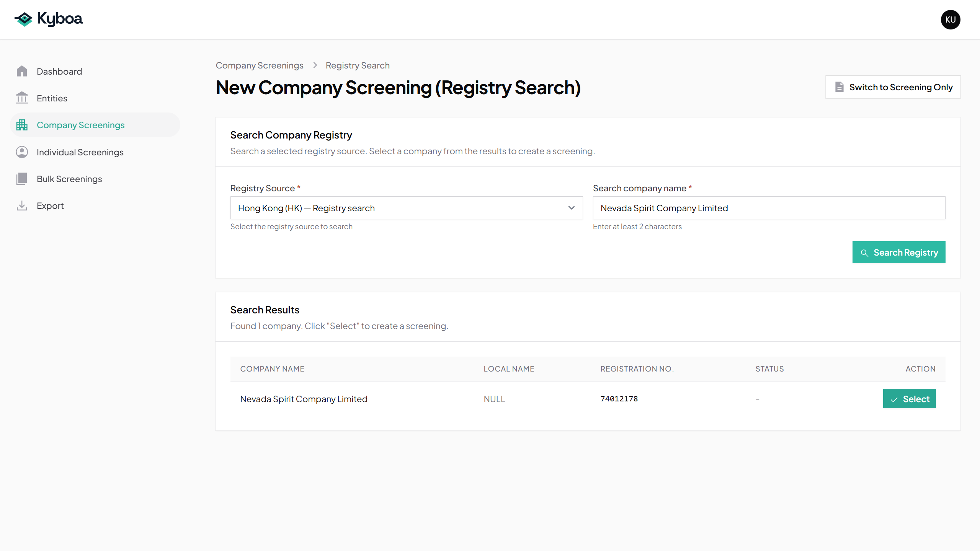This screenshot has height=551, width=980.
Task: Navigate to Bulk Screenings
Action: 95,179
